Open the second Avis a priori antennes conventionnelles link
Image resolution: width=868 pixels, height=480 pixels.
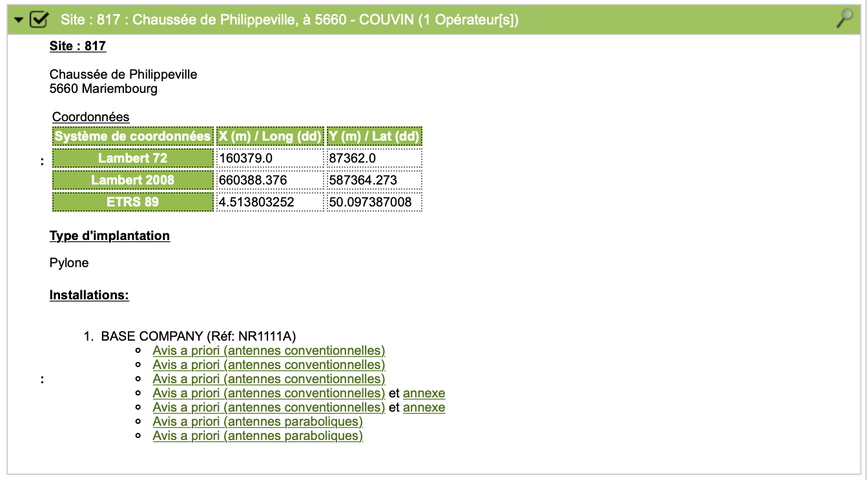click(269, 365)
